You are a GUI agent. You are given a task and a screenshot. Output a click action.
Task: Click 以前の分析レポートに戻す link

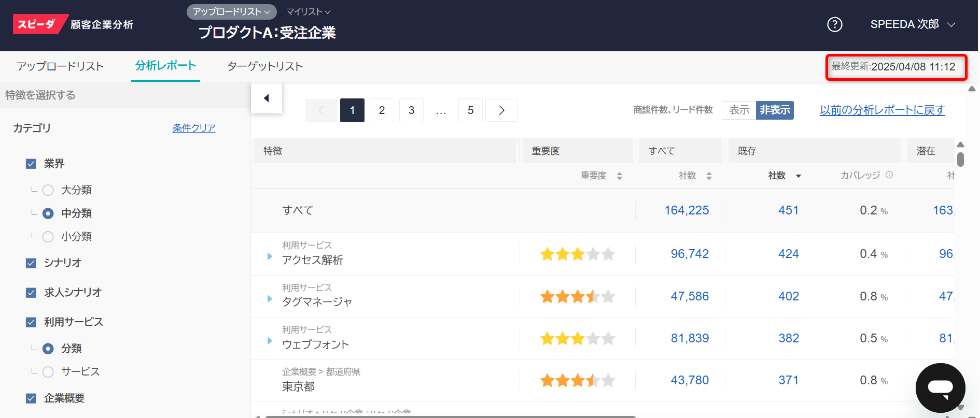[882, 110]
